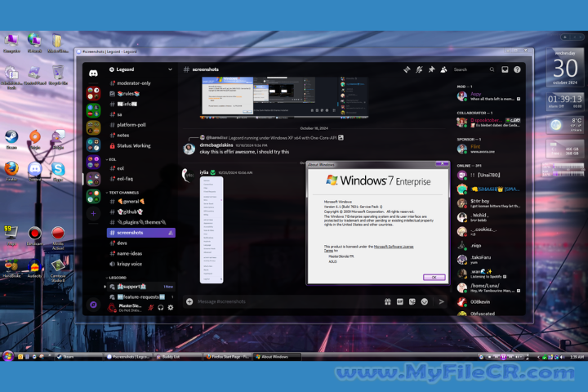Open Discover servers compass icon
The height and width of the screenshot is (392, 588).
[93, 305]
